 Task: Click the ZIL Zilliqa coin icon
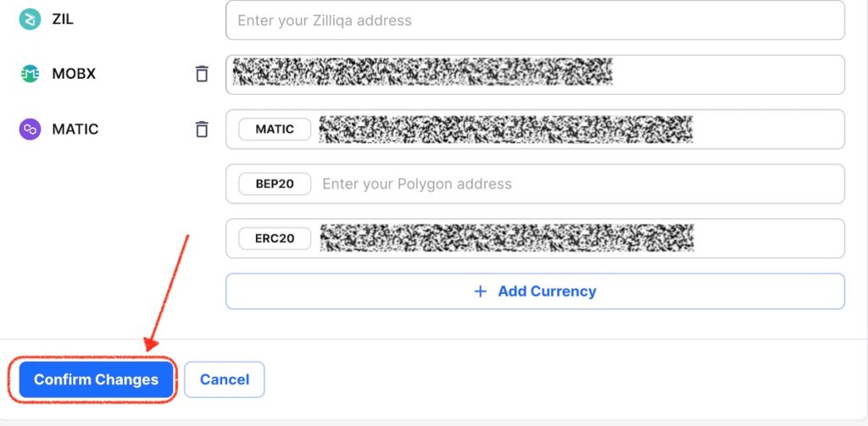(30, 19)
